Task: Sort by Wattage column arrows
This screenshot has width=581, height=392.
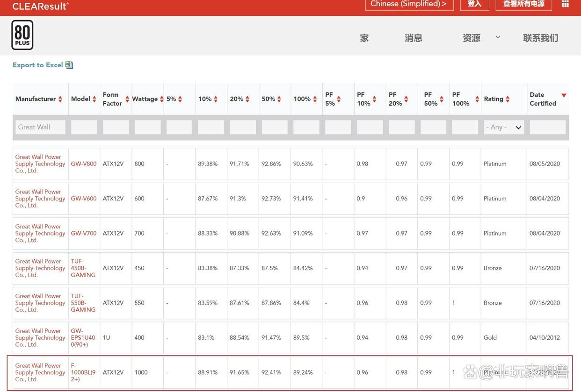Action: pyautogui.click(x=162, y=99)
